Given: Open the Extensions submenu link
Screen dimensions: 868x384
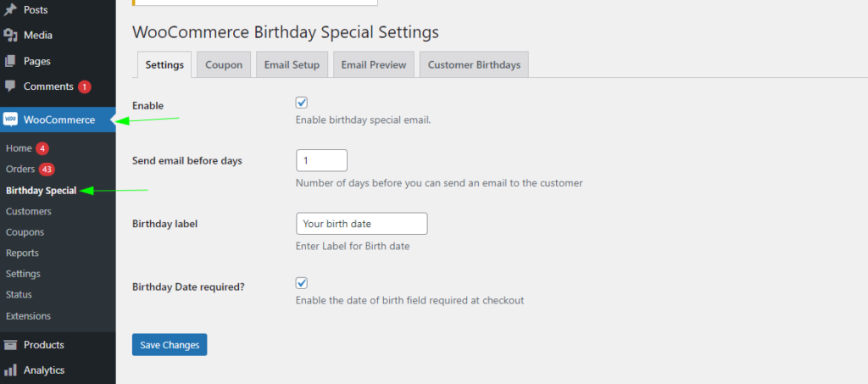Looking at the screenshot, I should 28,316.
